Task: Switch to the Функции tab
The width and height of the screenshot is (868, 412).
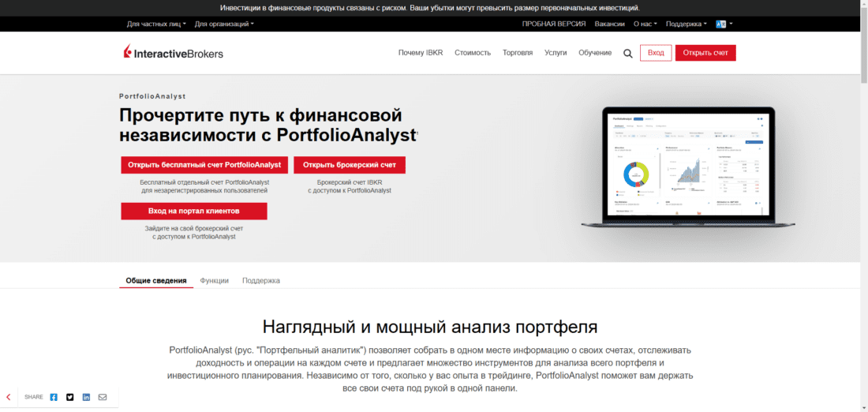Action: tap(214, 281)
